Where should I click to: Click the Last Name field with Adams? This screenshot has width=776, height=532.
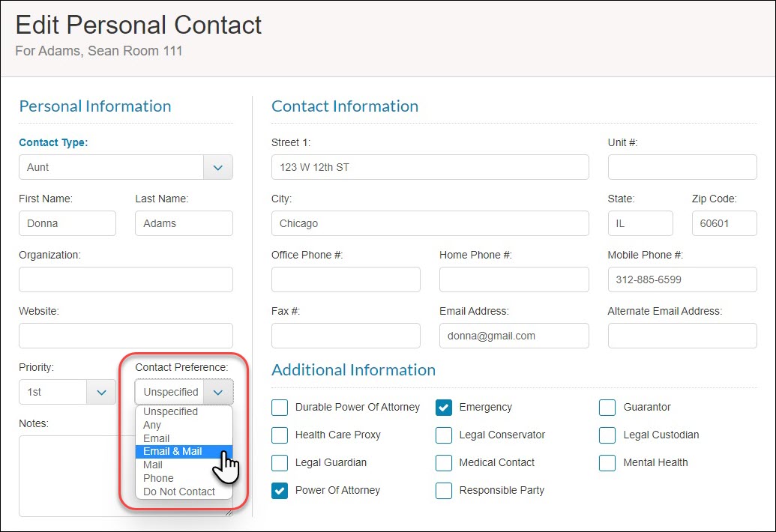point(184,223)
